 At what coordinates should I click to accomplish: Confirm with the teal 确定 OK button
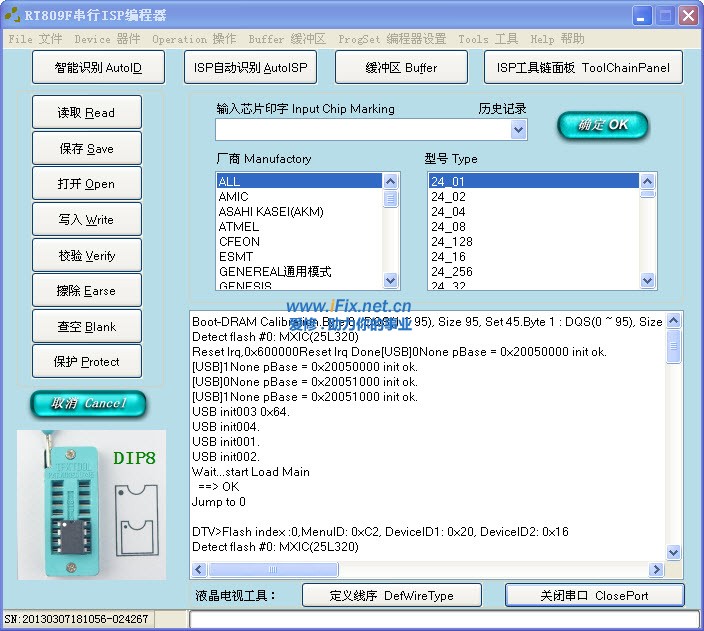click(x=603, y=125)
